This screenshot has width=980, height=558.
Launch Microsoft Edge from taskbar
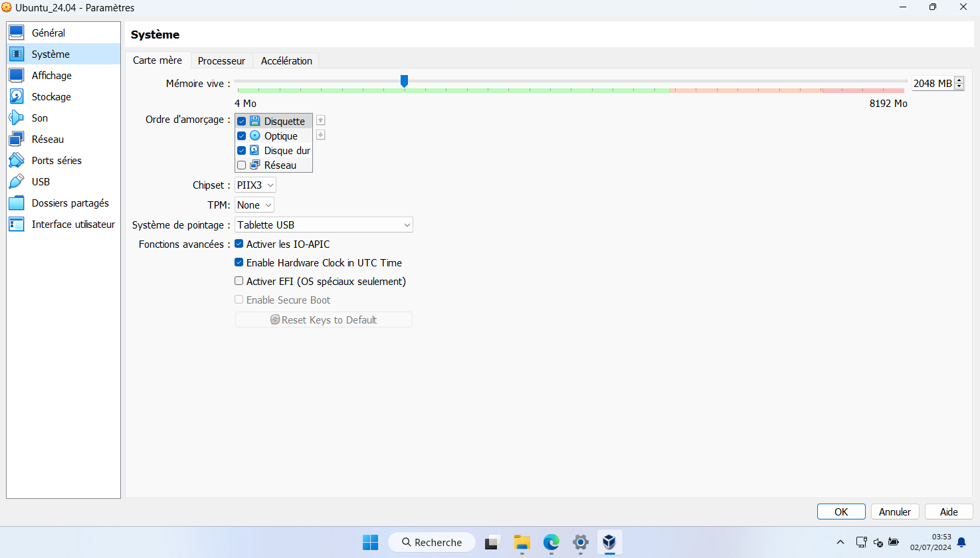[x=551, y=542]
